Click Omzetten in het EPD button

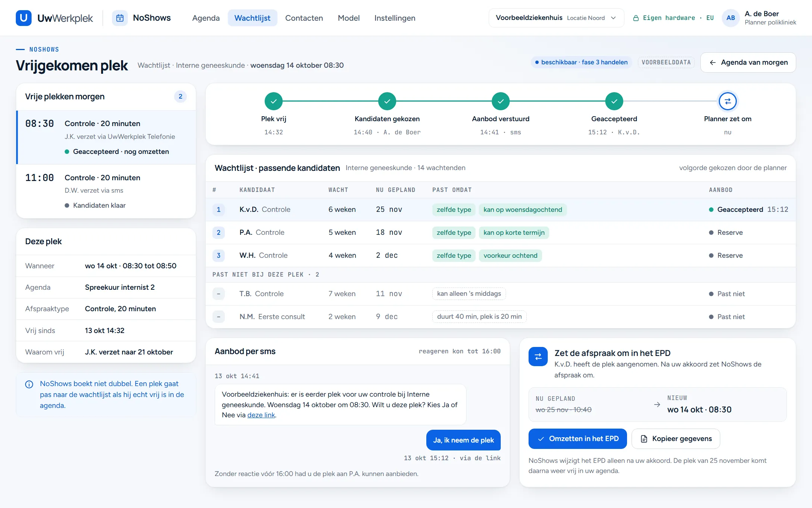pyautogui.click(x=577, y=439)
